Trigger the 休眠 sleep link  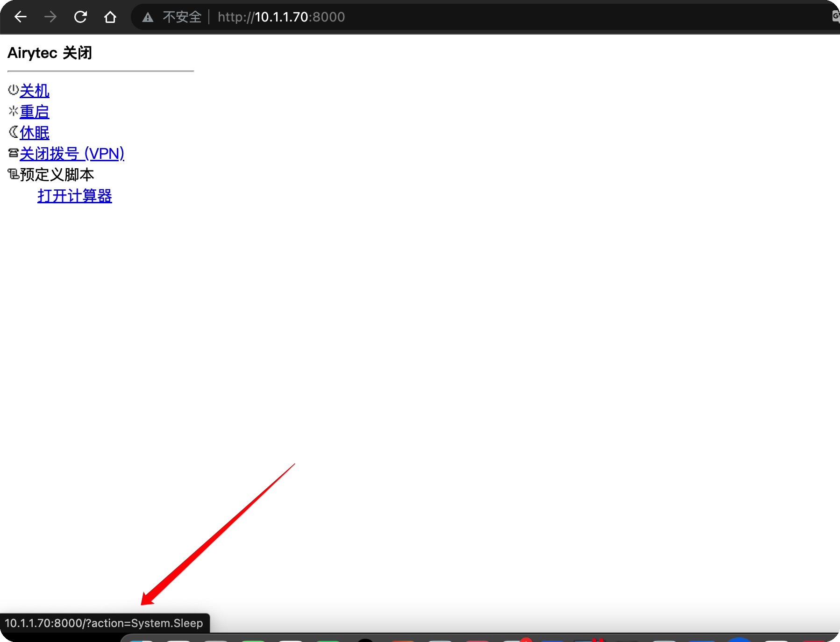pyautogui.click(x=35, y=133)
